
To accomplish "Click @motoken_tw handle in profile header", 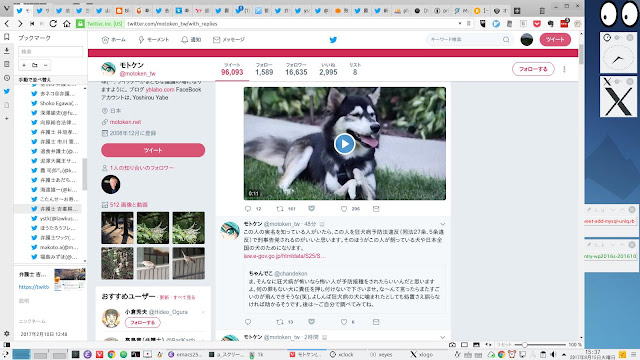I will pos(138,73).
